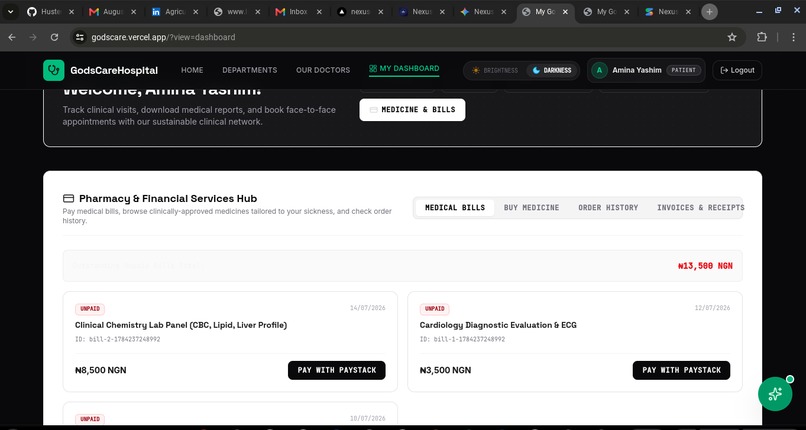The image size is (806, 430).
Task: Switch to BRIGHTNESS theme mode
Action: coord(494,70)
